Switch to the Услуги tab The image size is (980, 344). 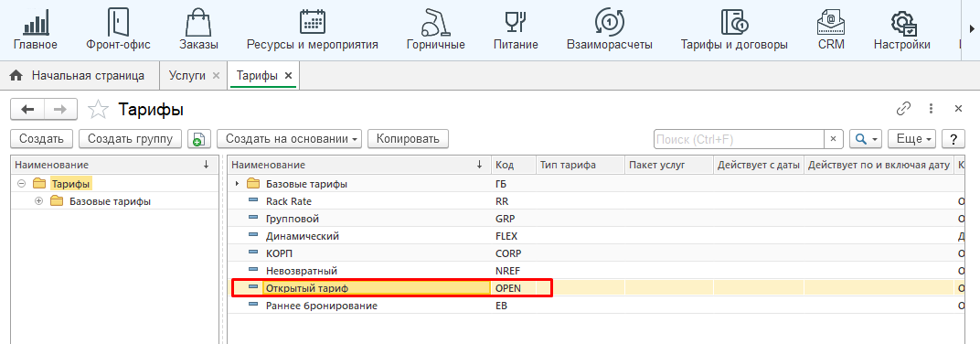coord(186,76)
